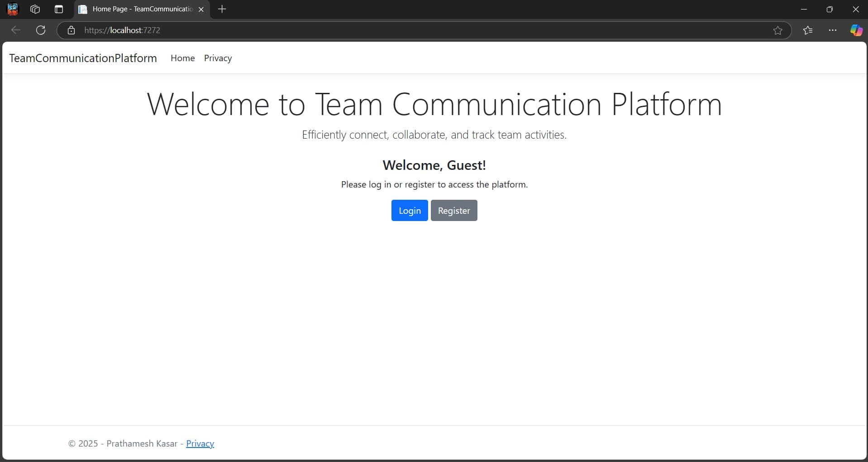Click the blue Login button
868x462 pixels.
click(410, 211)
